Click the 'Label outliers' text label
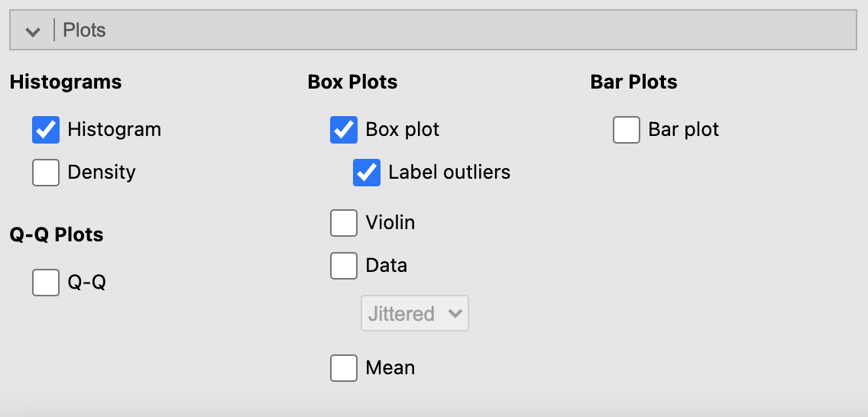This screenshot has height=417, width=868. pyautogui.click(x=449, y=173)
